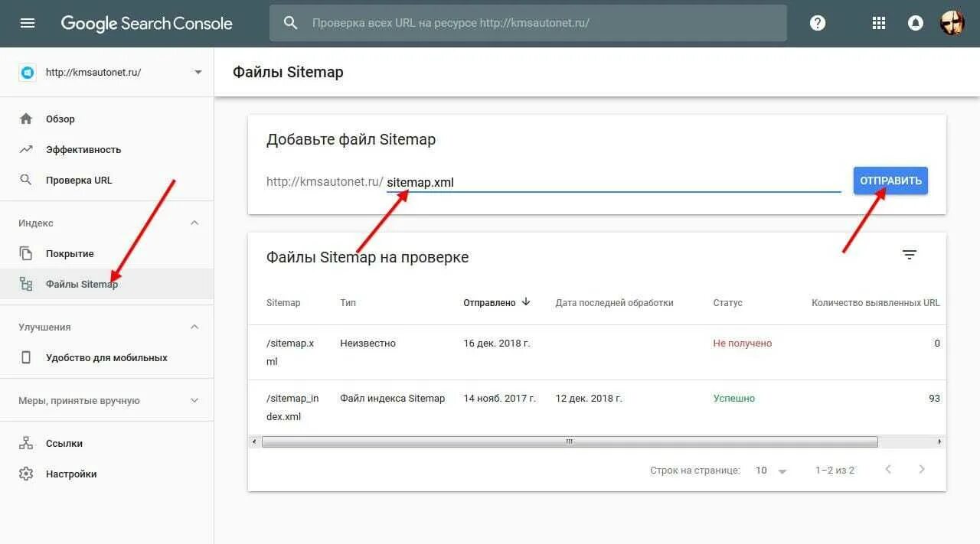
Task: Collapse the Индекс section
Action: (194, 223)
